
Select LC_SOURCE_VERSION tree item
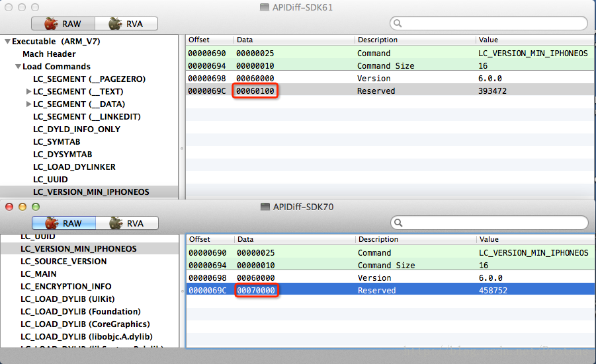(x=64, y=261)
